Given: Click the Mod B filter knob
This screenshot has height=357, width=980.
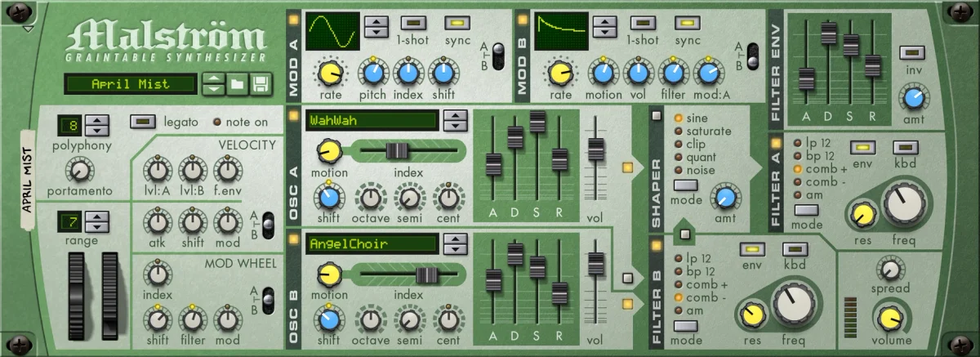Looking at the screenshot, I should [x=672, y=74].
